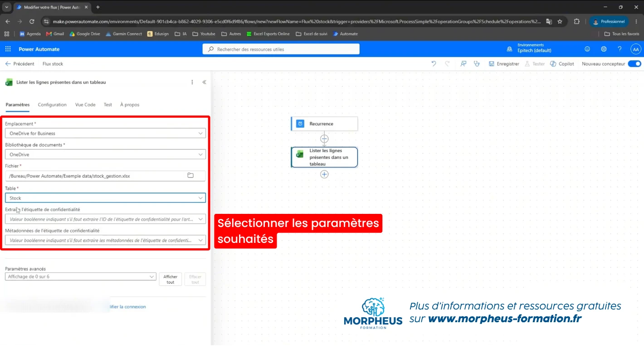The width and height of the screenshot is (644, 348).
Task: Open the À propos tab
Action: [130, 105]
